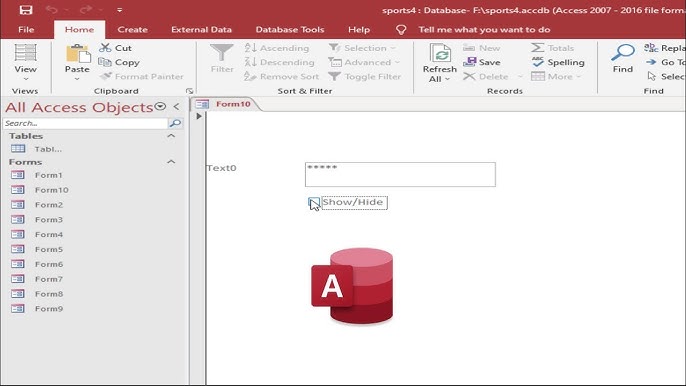This screenshot has width=686, height=386.
Task: Collapse the Forms group chevron
Action: pos(171,162)
